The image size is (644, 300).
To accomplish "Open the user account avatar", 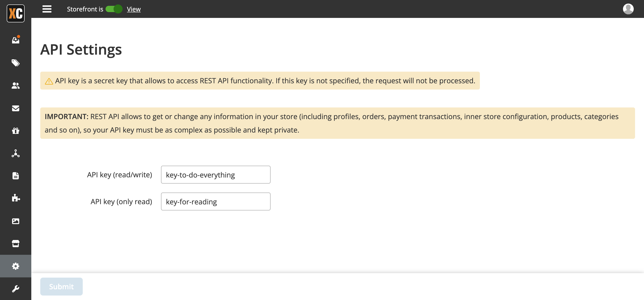I will pyautogui.click(x=628, y=9).
